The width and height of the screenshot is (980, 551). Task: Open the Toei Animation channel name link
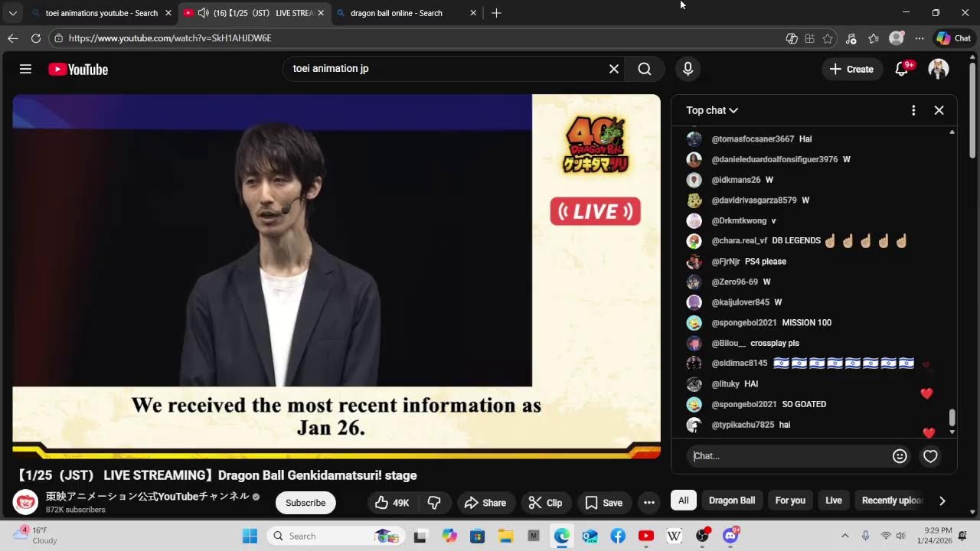tap(148, 496)
